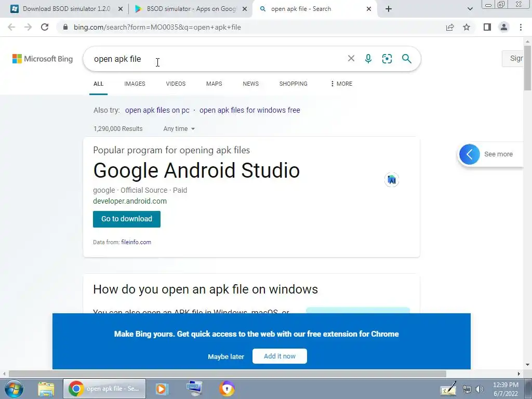Close the open apk file Search tab
The image size is (532, 399).
click(369, 9)
